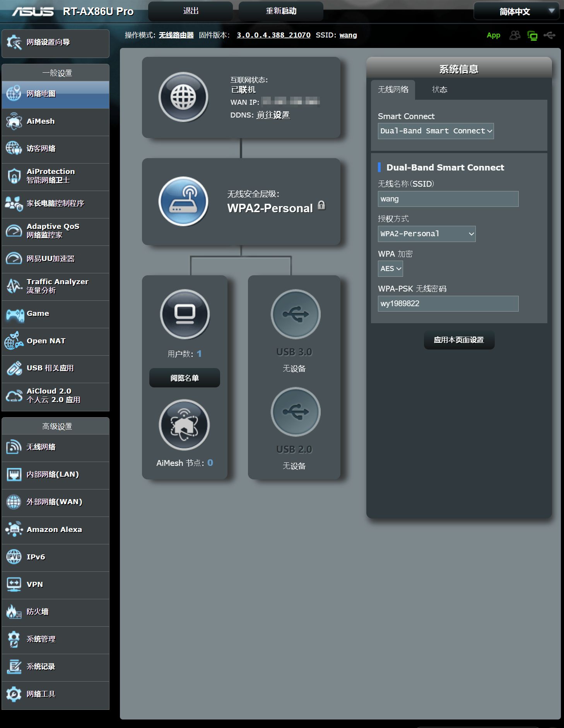
Task: Open the Network Map (网络地图) menu
Action: point(55,94)
